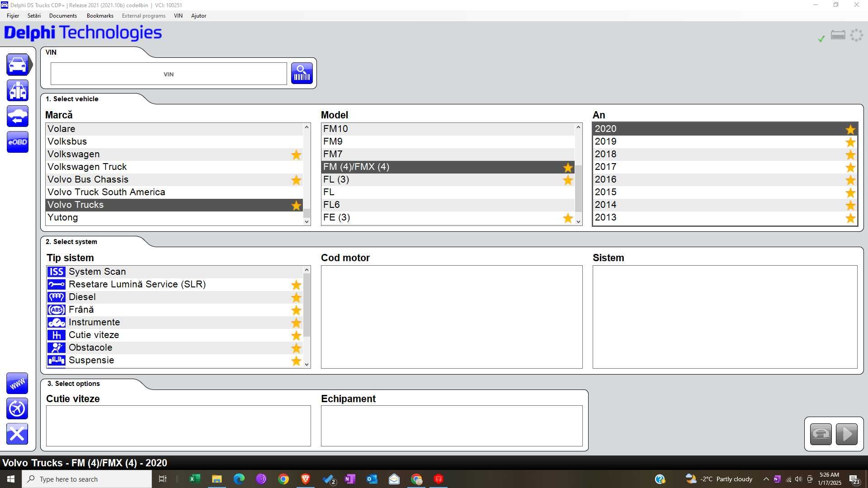Click the compass browser sidebar icon
The image size is (868, 488).
(x=17, y=409)
